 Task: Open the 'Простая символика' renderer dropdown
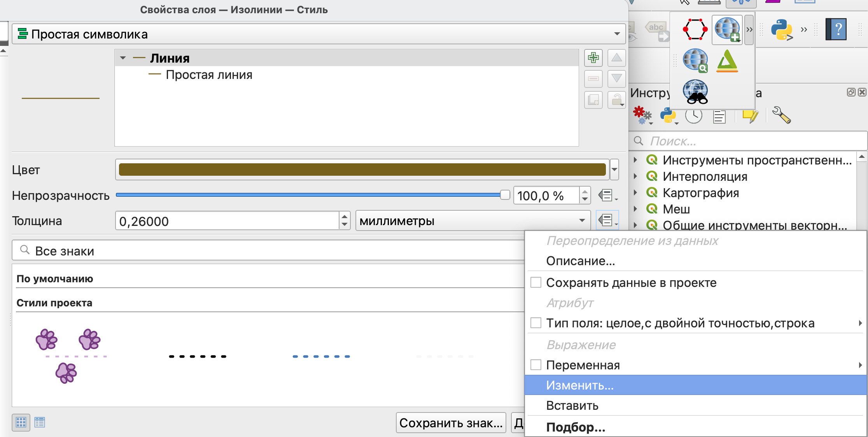pos(318,34)
